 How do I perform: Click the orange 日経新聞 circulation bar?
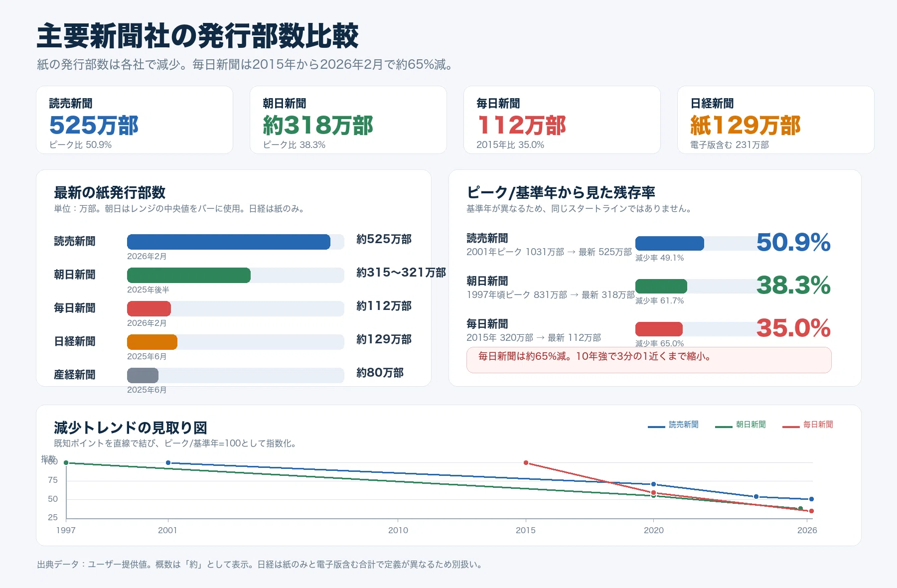(x=152, y=342)
